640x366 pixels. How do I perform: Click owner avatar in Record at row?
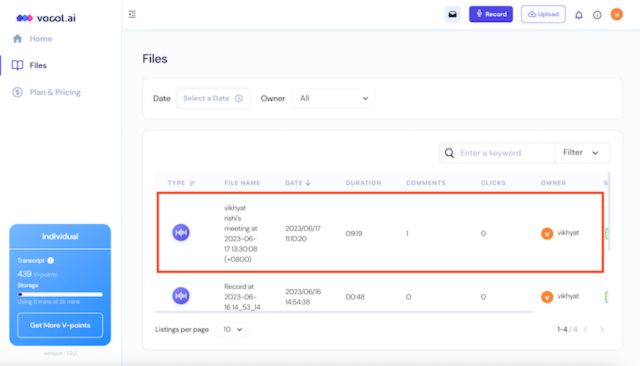coord(547,297)
